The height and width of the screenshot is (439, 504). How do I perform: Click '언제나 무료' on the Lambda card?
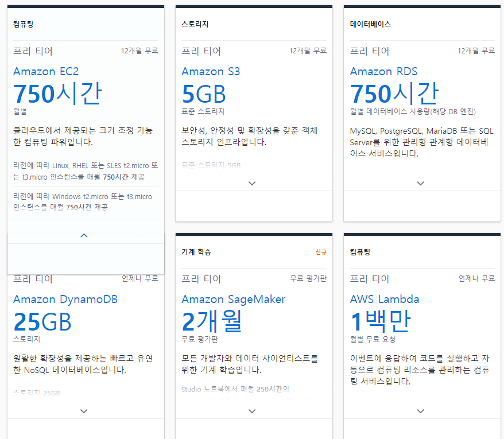click(x=476, y=278)
